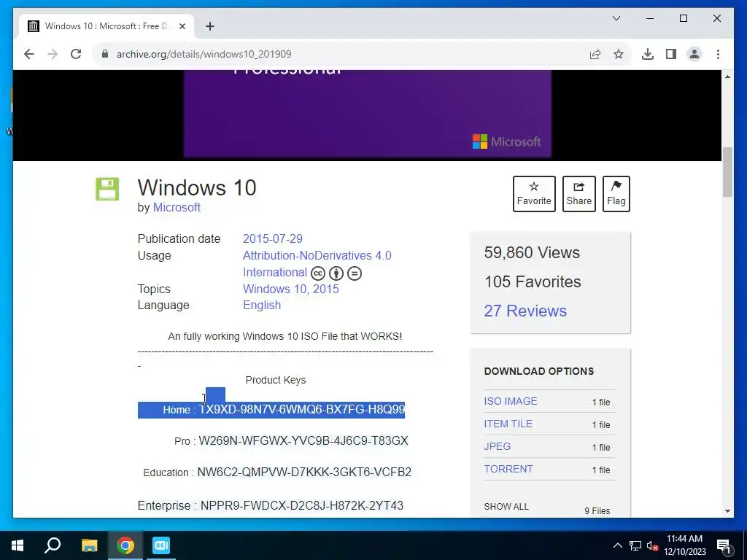Click the page vertical scrollbar thumb

[727, 172]
